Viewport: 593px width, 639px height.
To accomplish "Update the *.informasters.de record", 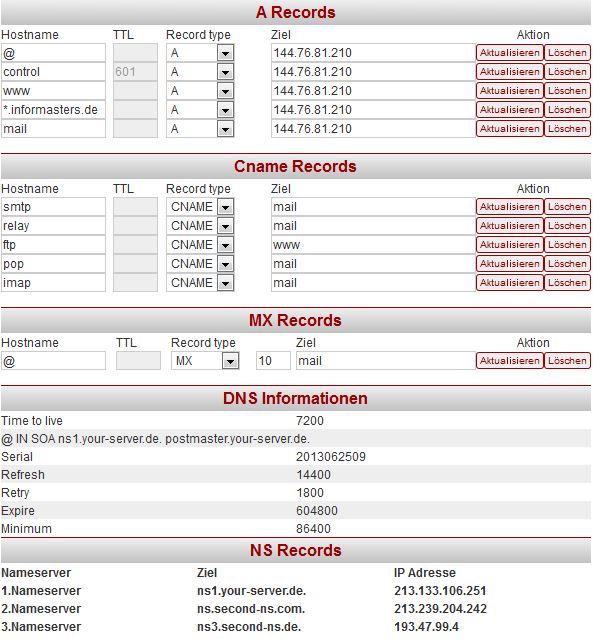I will tap(509, 110).
